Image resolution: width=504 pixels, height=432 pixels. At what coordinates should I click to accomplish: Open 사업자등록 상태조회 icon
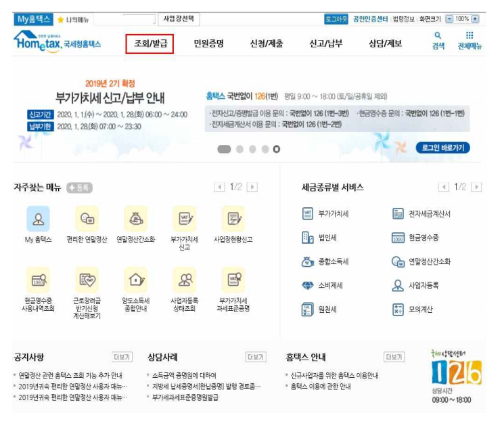tap(184, 280)
